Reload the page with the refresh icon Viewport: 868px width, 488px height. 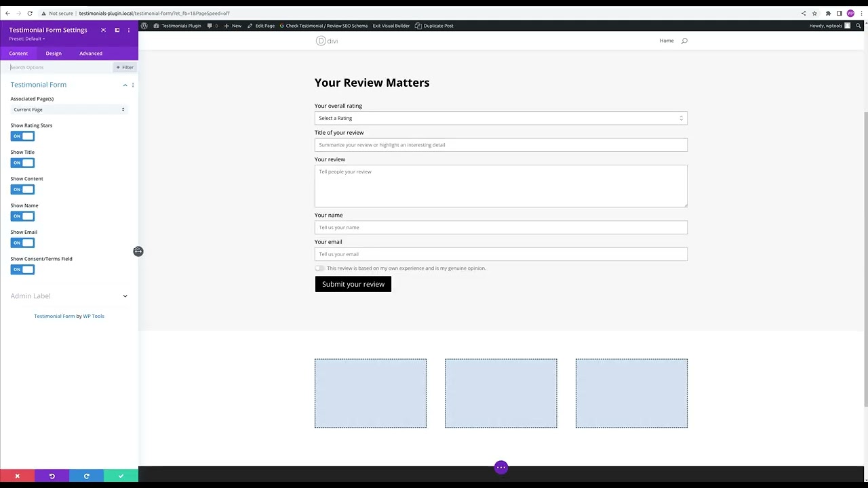(30, 13)
